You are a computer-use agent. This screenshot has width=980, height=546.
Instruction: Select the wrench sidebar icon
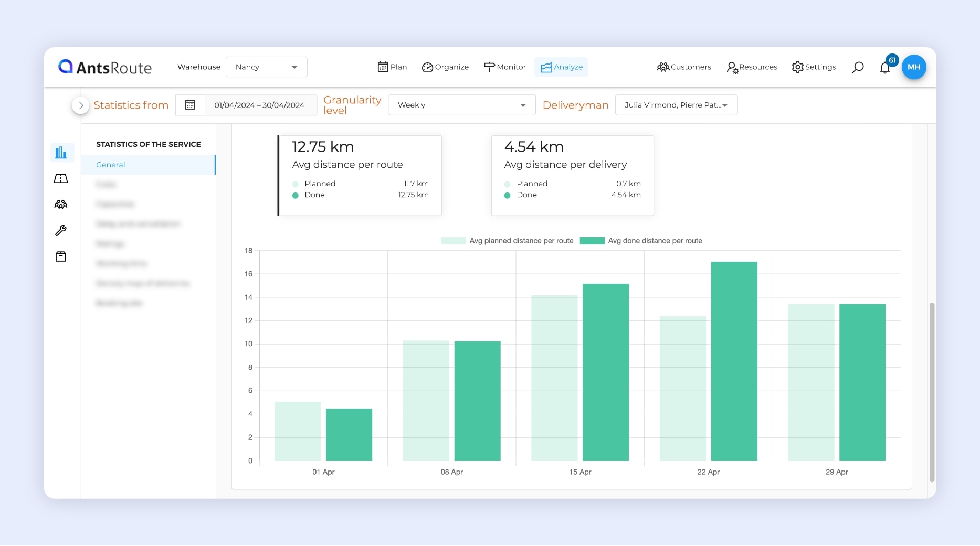point(61,231)
